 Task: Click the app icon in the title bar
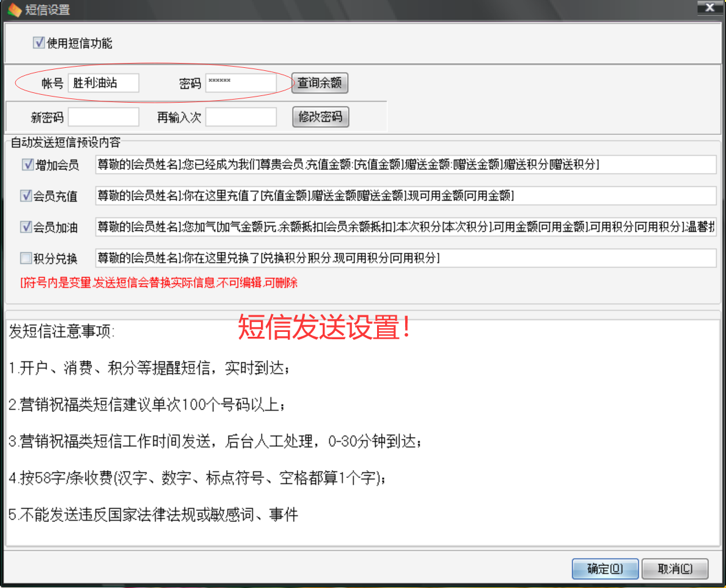point(15,10)
